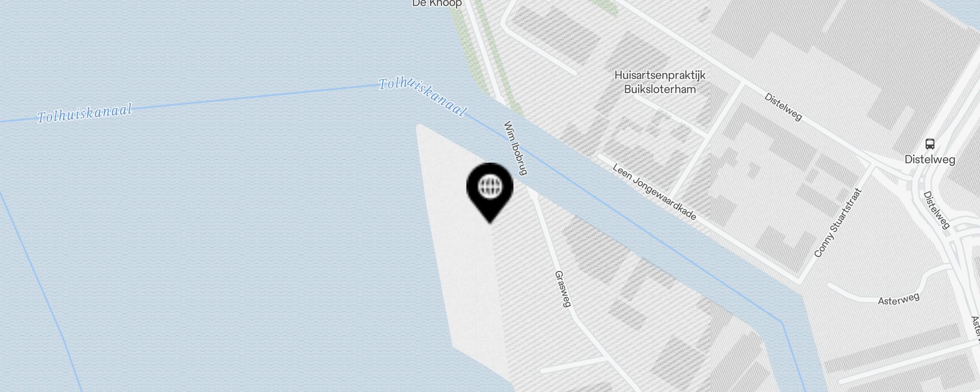
Task: Click the left Tolhuiskanaal water label
Action: 85,113
